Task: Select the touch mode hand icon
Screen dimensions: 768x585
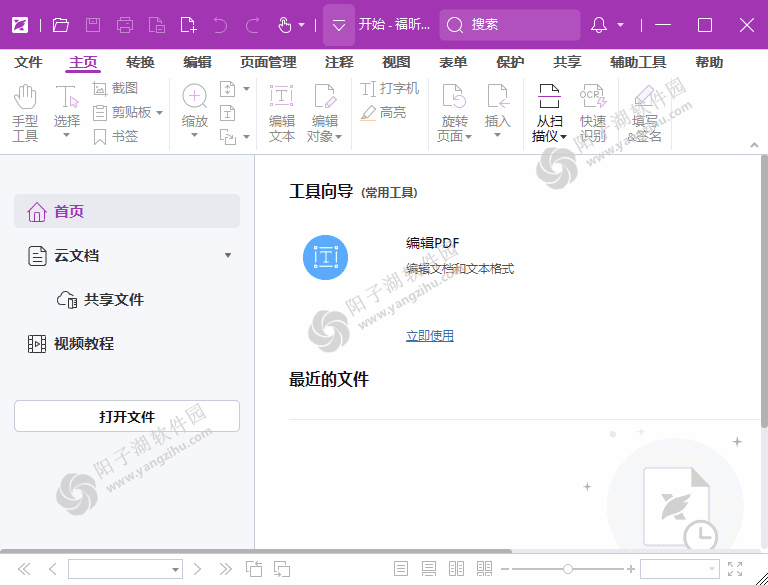Action: 285,24
